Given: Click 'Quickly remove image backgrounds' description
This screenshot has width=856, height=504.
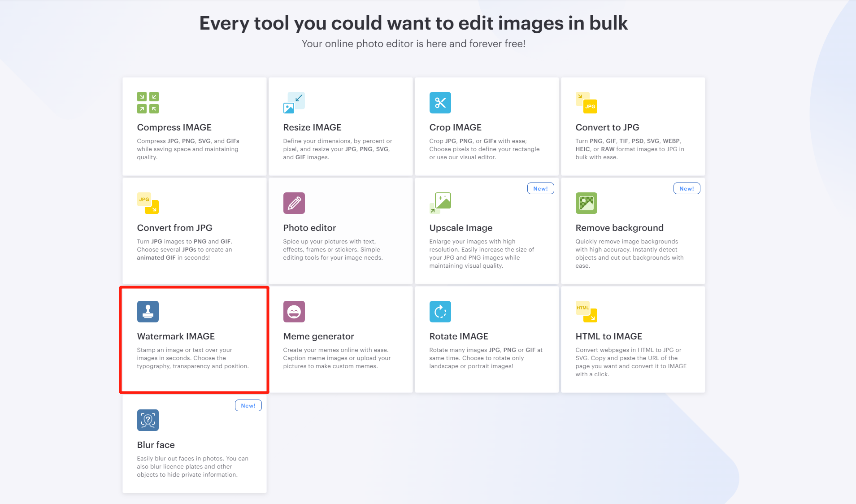Looking at the screenshot, I should click(x=630, y=253).
